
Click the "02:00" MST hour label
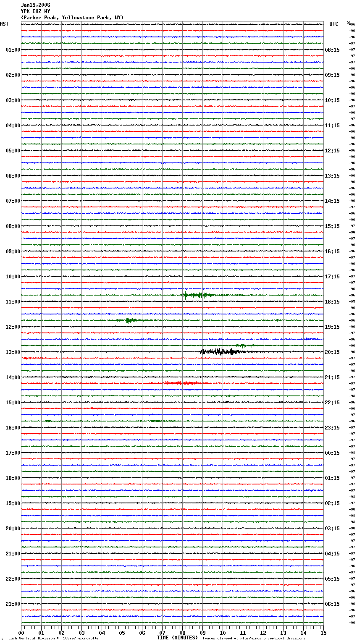13,75
